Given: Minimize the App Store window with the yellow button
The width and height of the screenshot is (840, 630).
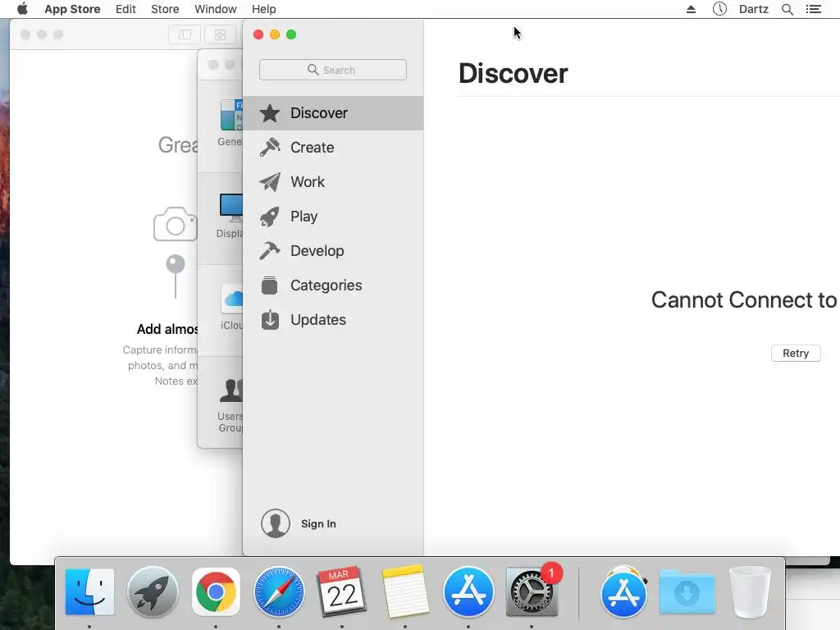Looking at the screenshot, I should (x=275, y=34).
